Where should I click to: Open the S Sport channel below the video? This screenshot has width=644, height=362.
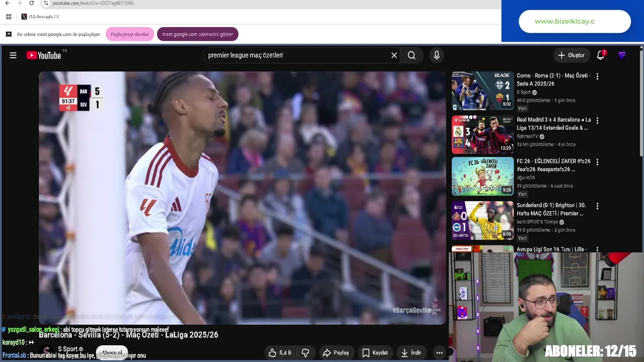(x=67, y=349)
